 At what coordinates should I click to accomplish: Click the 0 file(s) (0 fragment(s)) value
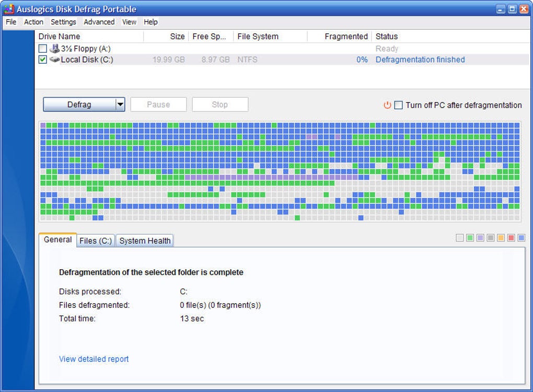click(x=221, y=305)
